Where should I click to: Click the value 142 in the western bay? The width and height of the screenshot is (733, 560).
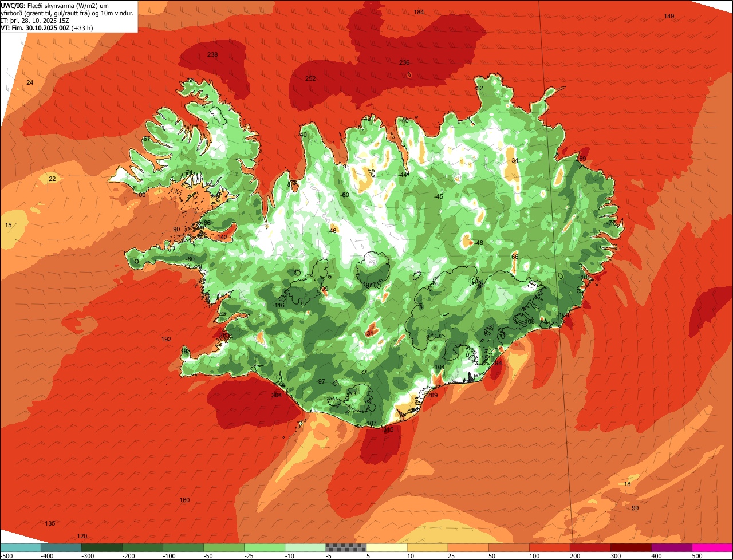point(223,237)
